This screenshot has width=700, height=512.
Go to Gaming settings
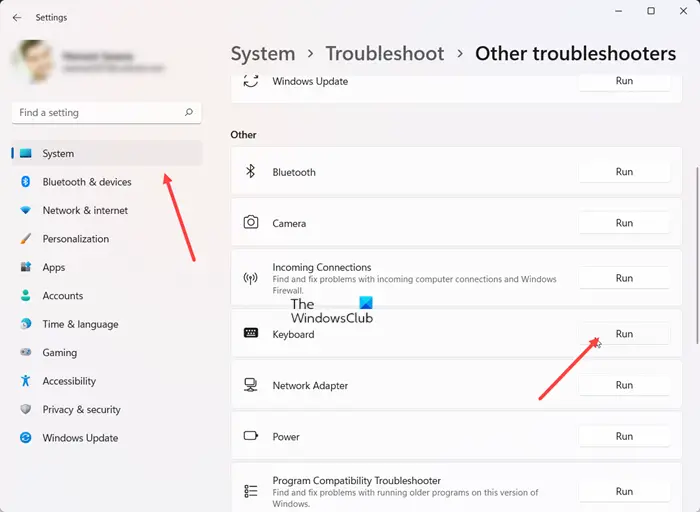click(x=107, y=353)
